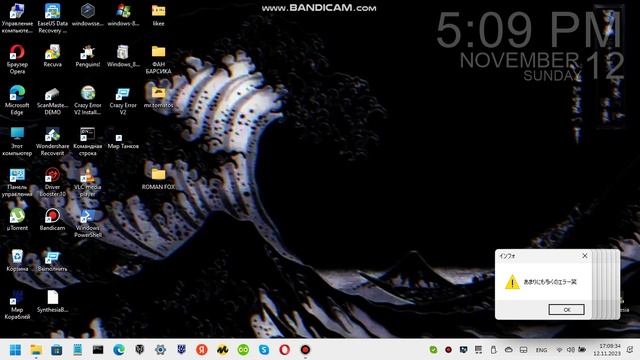Select the windows-8 desktop icon
Viewport: 640px width, 360px height.
click(x=123, y=15)
